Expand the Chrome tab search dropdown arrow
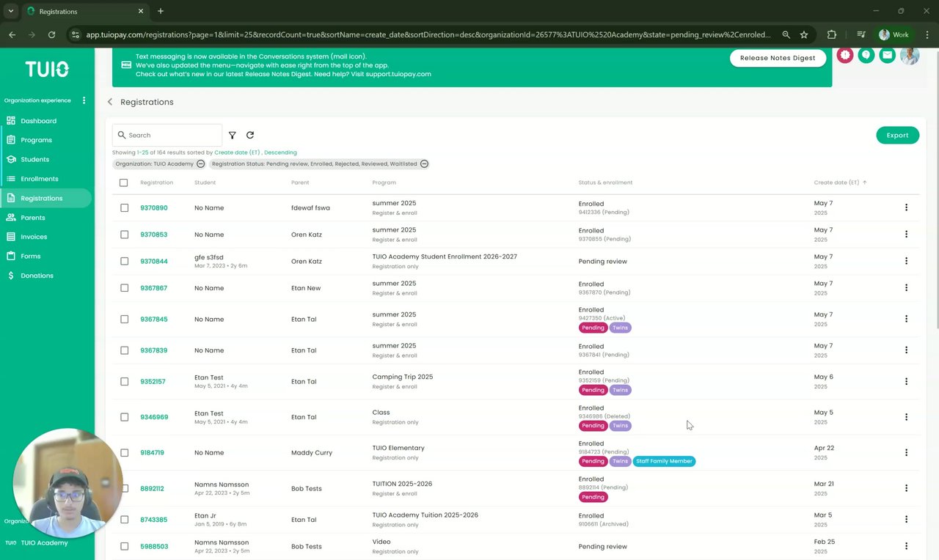This screenshot has height=560, width=939. point(11,11)
